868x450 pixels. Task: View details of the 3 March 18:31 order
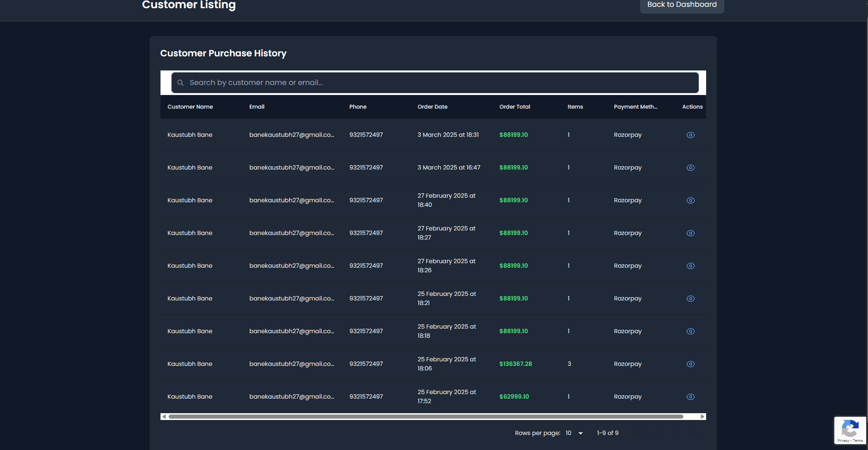point(690,135)
